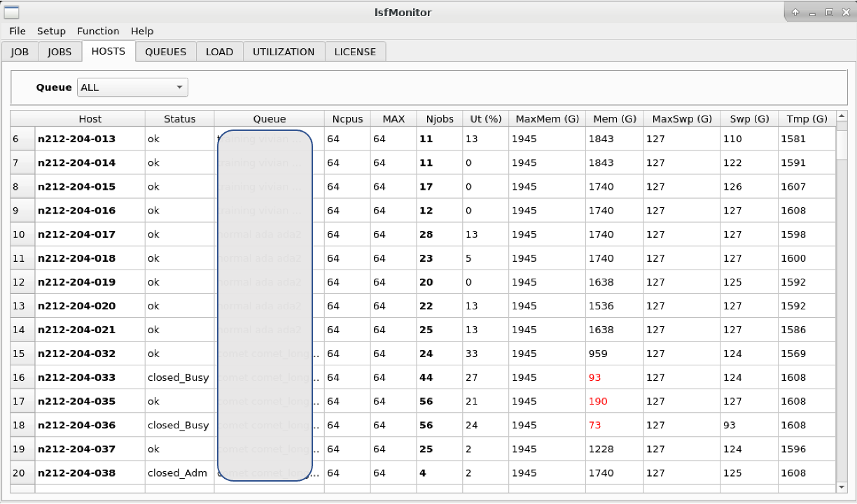Open the Setup menu
Screen dimensions: 857x504
(x=51, y=31)
